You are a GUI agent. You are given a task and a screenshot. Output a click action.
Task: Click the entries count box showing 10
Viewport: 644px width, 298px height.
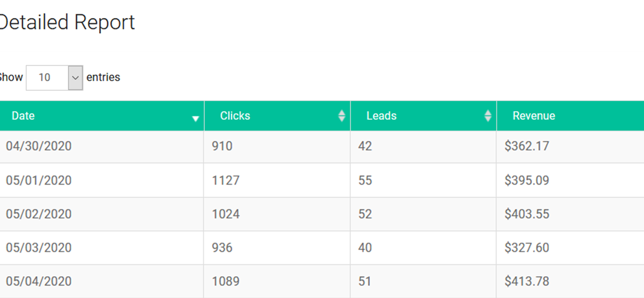click(x=47, y=78)
